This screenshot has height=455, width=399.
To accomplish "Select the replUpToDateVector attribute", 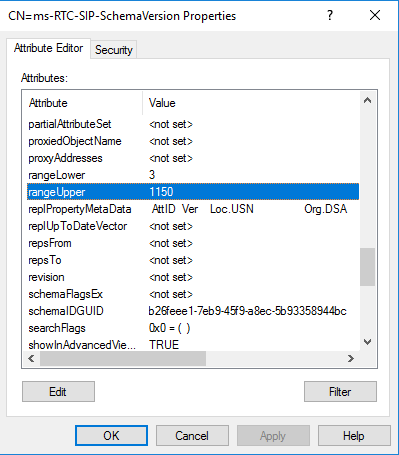I will 193,226.
